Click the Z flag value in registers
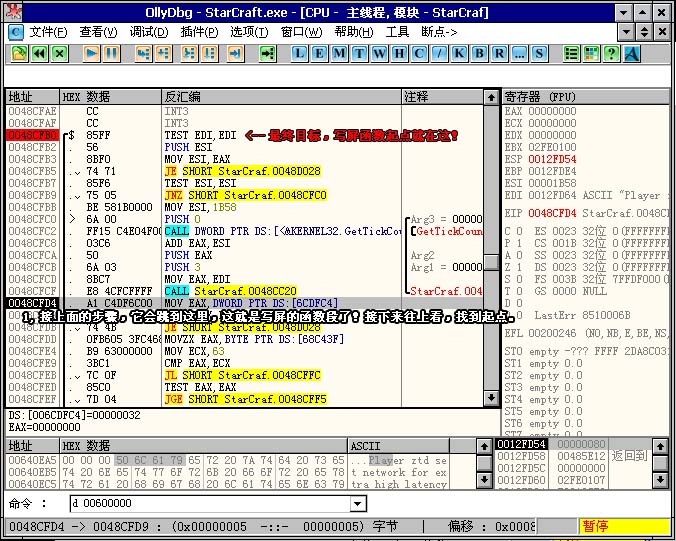676x541 pixels. (x=520, y=267)
